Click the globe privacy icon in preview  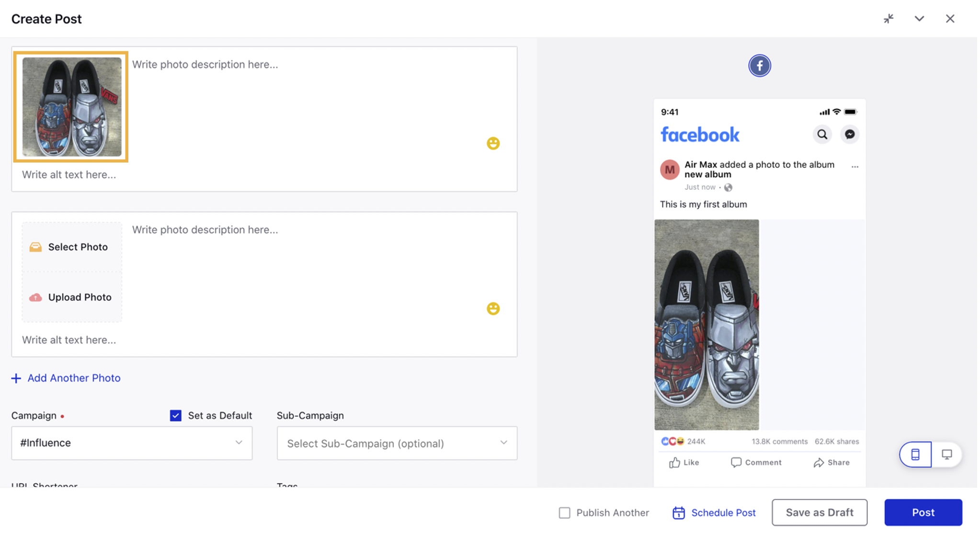(x=728, y=187)
